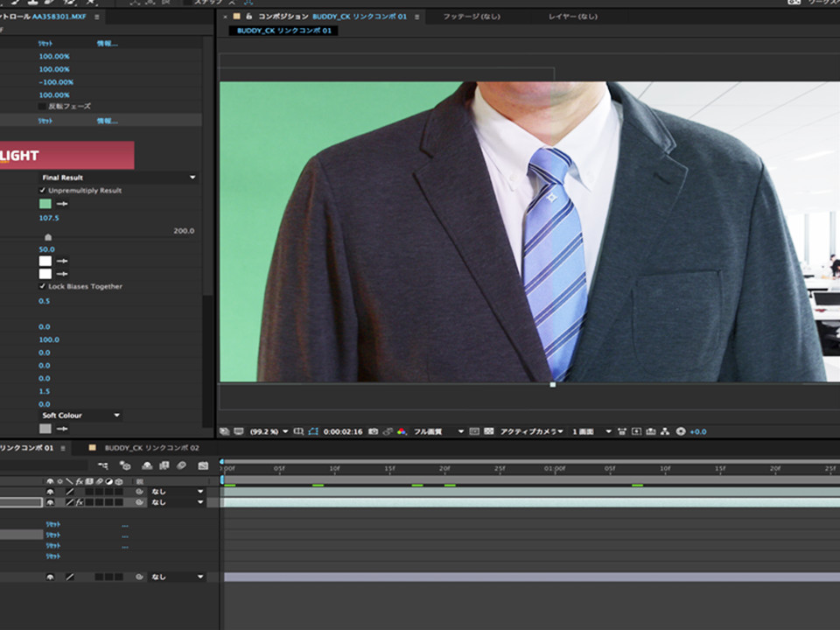The width and height of the screenshot is (840, 630).
Task: Open the Comp Flowchart icon
Action: (665, 431)
